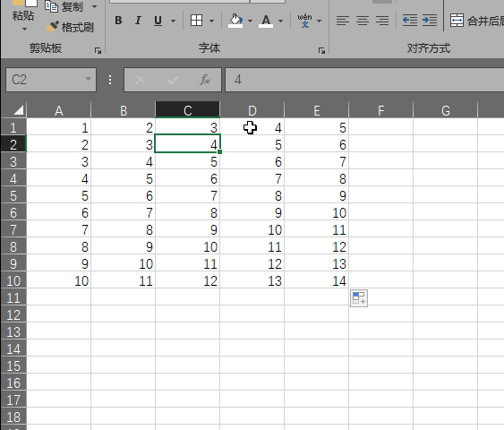Image resolution: width=504 pixels, height=430 pixels.
Task: Open borders dropdown arrow
Action: [211, 21]
